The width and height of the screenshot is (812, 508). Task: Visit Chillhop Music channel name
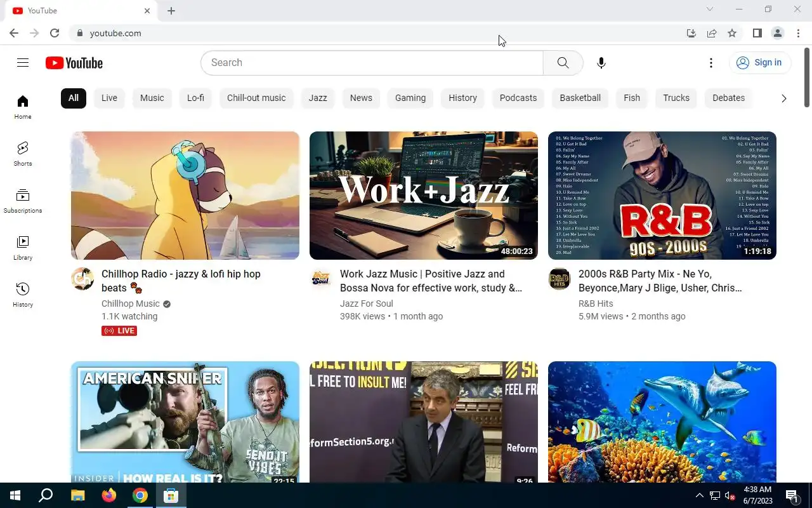tap(131, 304)
